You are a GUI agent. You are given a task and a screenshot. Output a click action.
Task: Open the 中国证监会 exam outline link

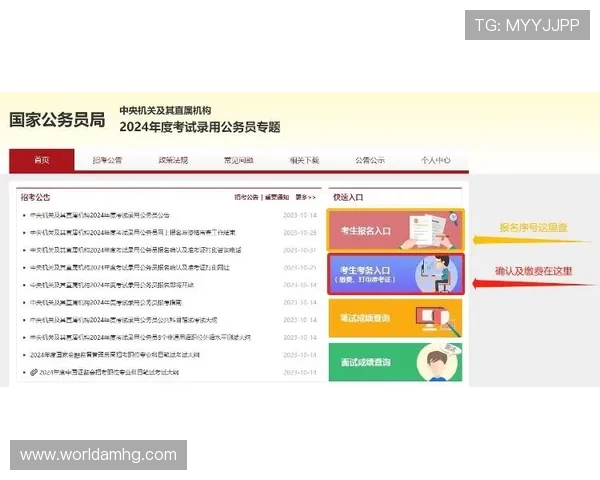109,372
